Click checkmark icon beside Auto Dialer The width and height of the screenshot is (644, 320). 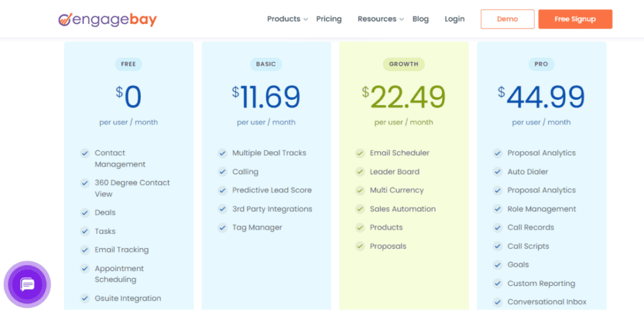(x=498, y=172)
